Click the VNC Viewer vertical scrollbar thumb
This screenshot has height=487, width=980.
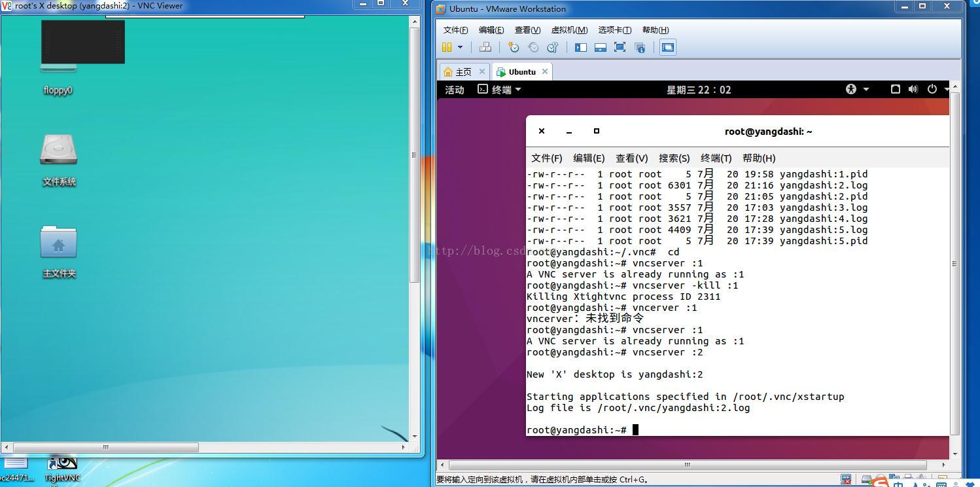414,154
